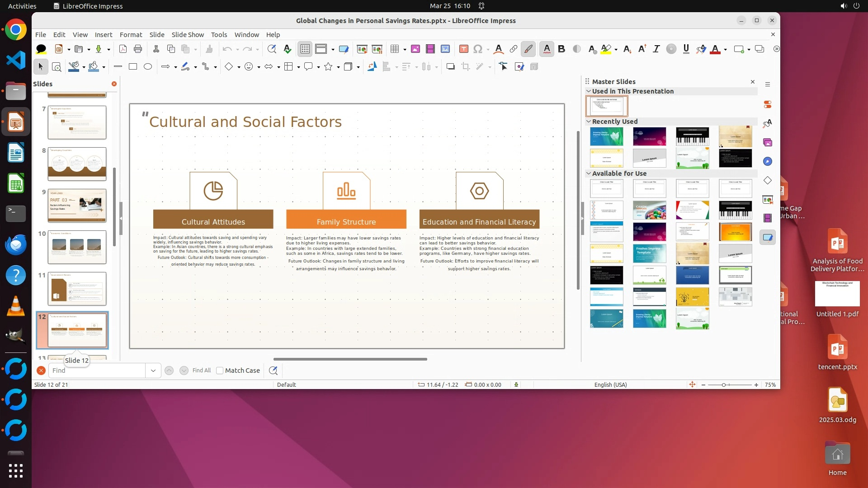
Task: Open Thunderbird from the dock
Action: pyautogui.click(x=16, y=244)
